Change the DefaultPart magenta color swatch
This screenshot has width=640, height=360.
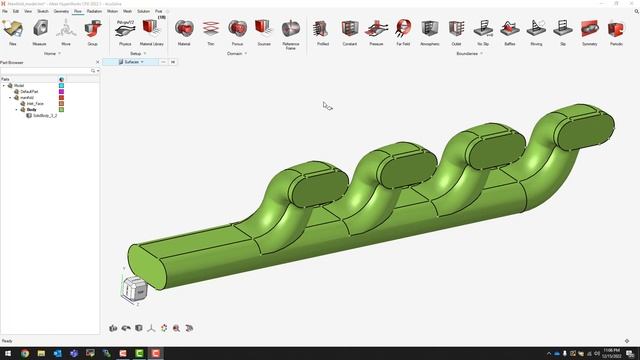point(61,92)
